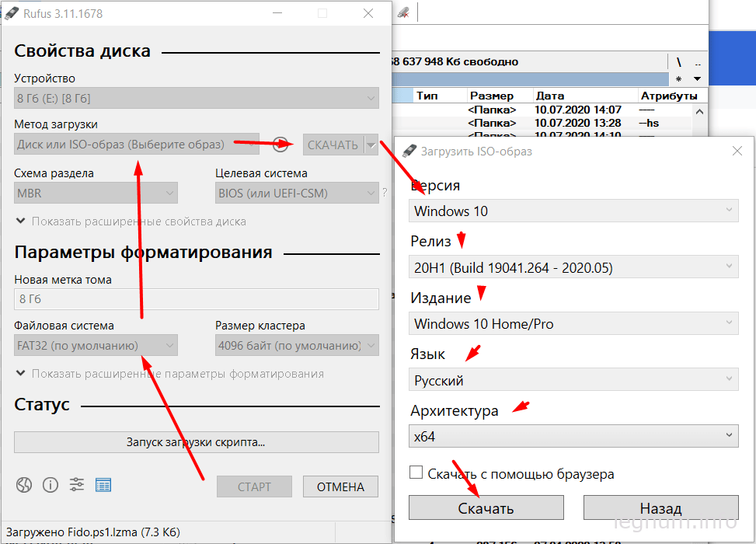Open Rufus settings sliders icon

pyautogui.click(x=77, y=484)
